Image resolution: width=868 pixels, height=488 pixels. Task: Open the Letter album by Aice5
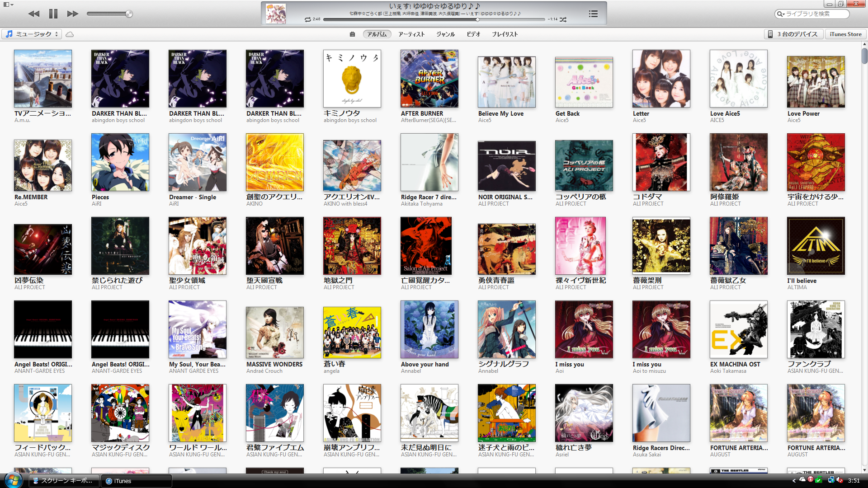(661, 79)
